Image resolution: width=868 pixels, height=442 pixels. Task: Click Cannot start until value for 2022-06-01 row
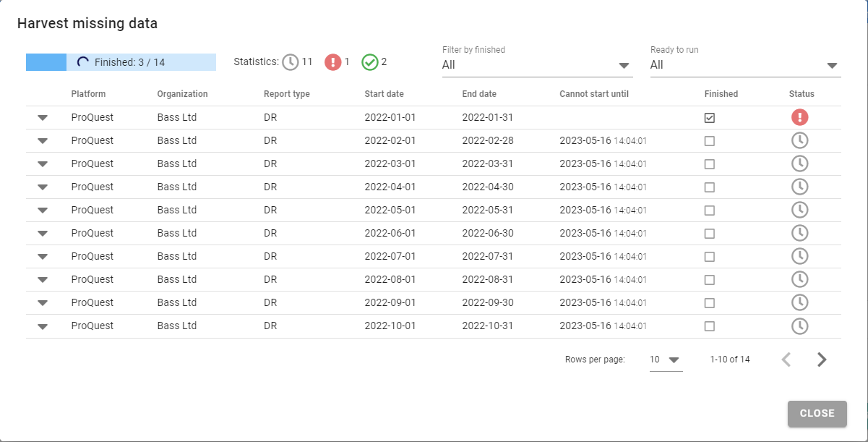(603, 233)
